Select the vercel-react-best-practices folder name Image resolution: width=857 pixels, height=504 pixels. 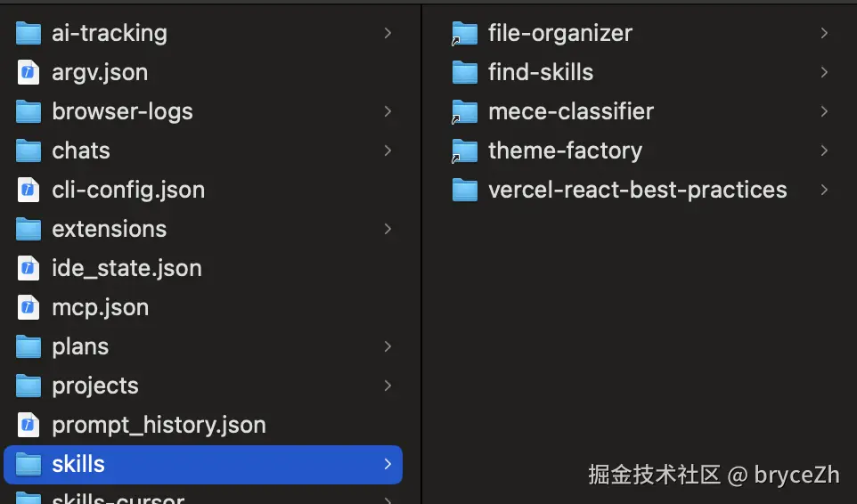coord(637,190)
